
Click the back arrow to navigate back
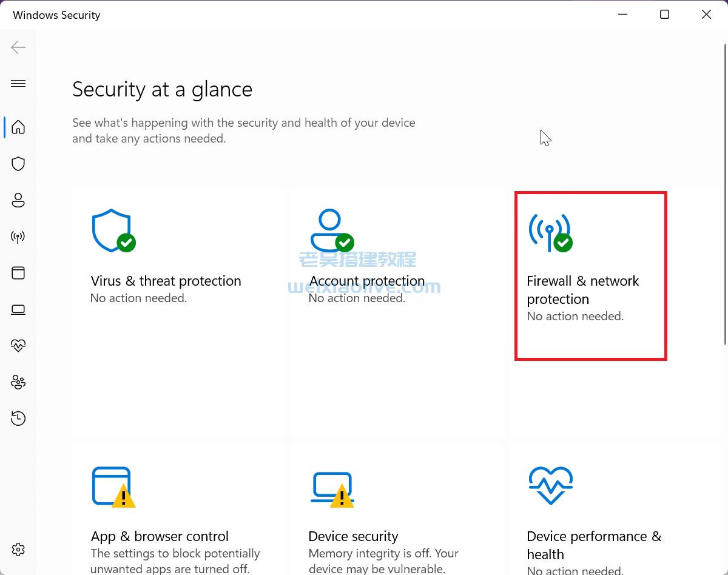pyautogui.click(x=18, y=47)
